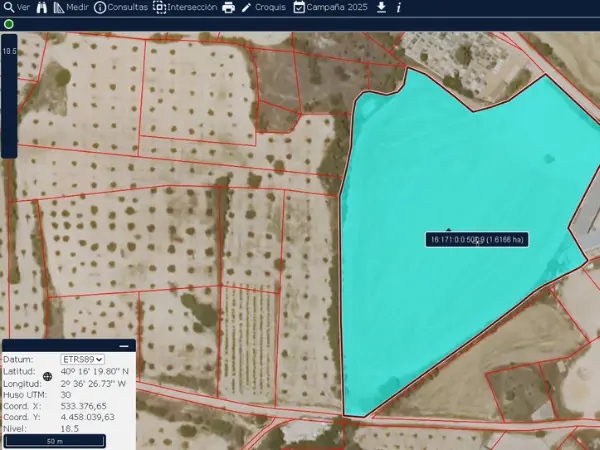Screen dimensions: 600x450
Task: Click the printer icon to print map
Action: tap(228, 8)
